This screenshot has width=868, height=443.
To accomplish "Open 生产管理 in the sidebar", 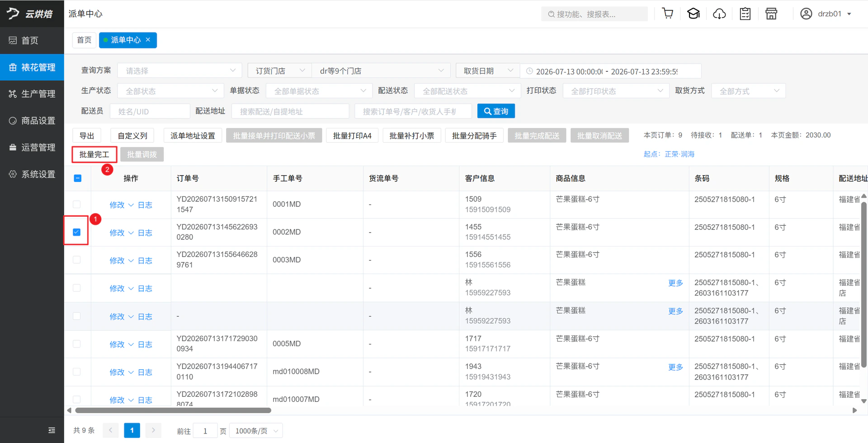I will pyautogui.click(x=32, y=94).
